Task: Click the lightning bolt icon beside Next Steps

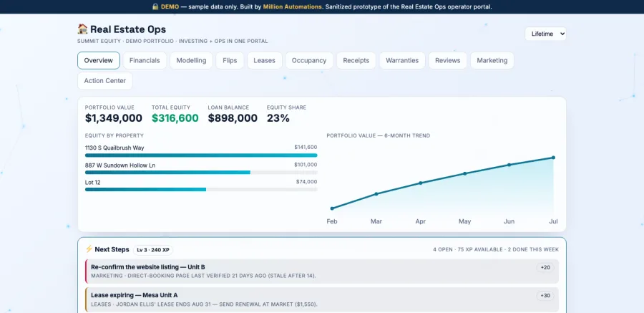Action: click(89, 249)
